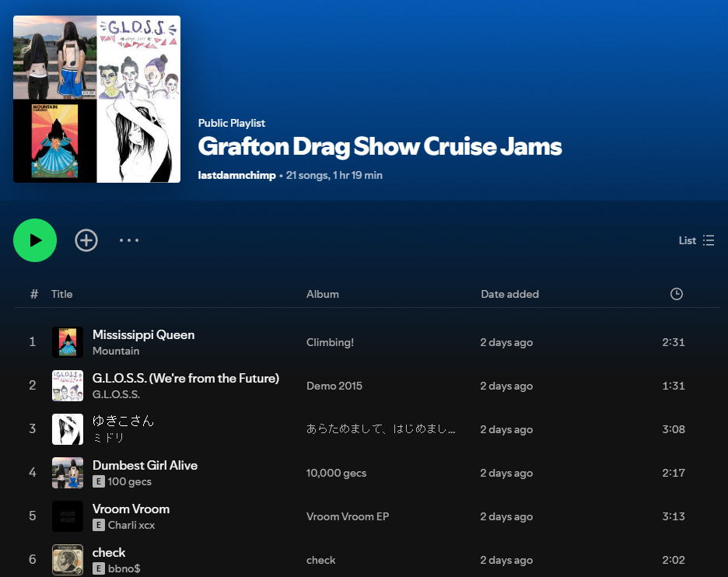728x577 pixels.
Task: Click '2 days ago' in the Vroom Vroom row
Action: [506, 516]
